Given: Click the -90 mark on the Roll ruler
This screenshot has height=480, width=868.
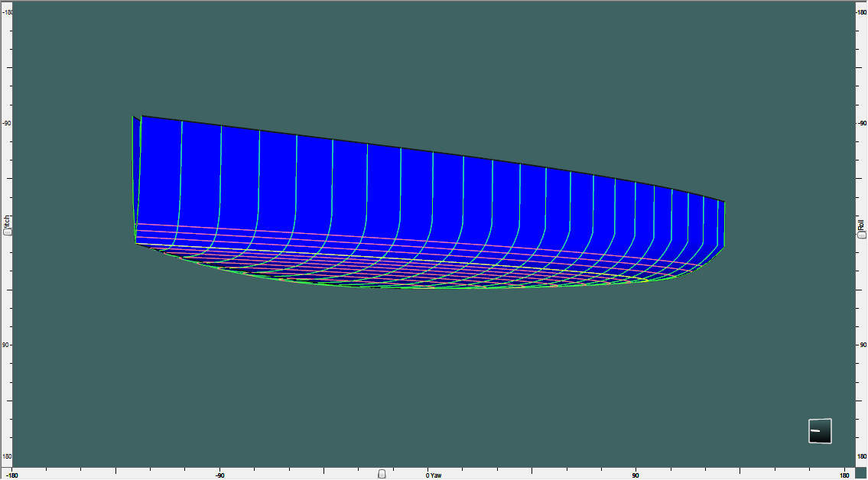Looking at the screenshot, I should pyautogui.click(x=861, y=123).
